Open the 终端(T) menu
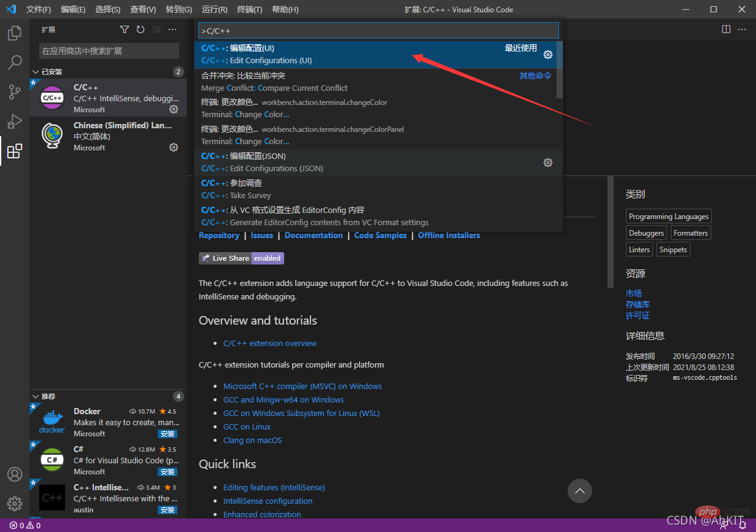Viewport: 756px width, 532px height. pos(250,10)
